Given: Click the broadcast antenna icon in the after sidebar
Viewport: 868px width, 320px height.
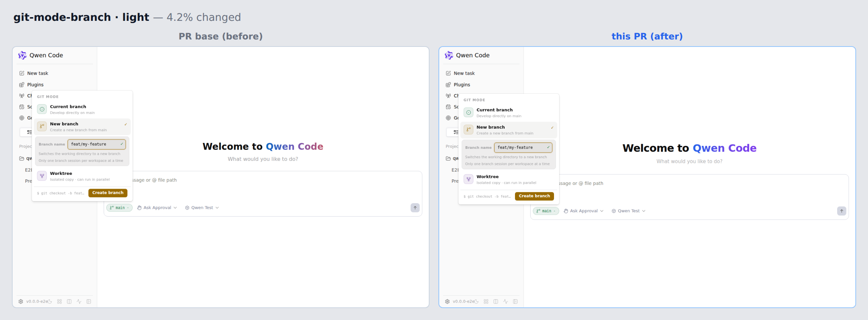Looking at the screenshot, I should [x=448, y=96].
